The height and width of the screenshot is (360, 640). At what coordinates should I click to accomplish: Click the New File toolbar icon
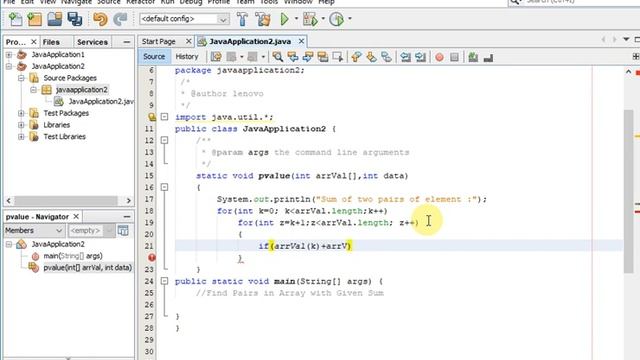pyautogui.click(x=15, y=19)
